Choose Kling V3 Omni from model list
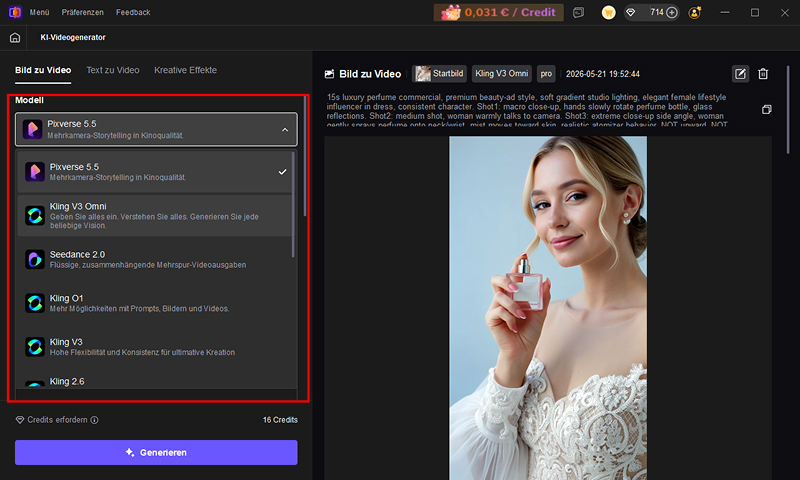 point(155,215)
